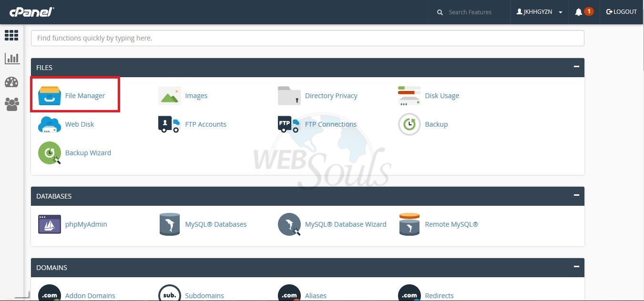The height and width of the screenshot is (301, 644).
Task: Open the MySQL® Databases link
Action: pos(216,224)
